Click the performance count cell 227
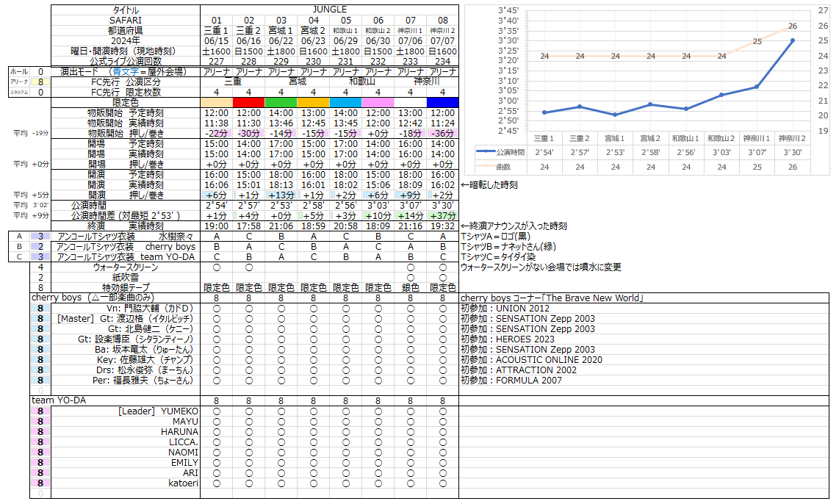Screen dimensions: 839x504 (x=217, y=62)
